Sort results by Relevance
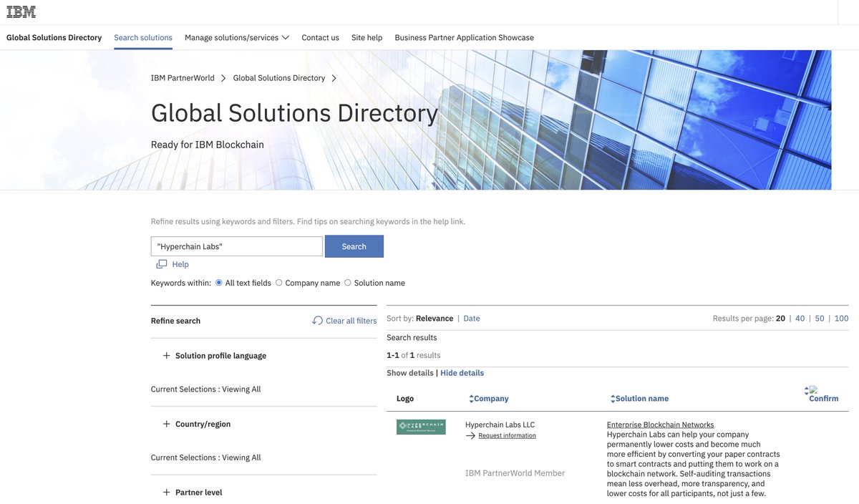859x504 pixels. click(435, 319)
